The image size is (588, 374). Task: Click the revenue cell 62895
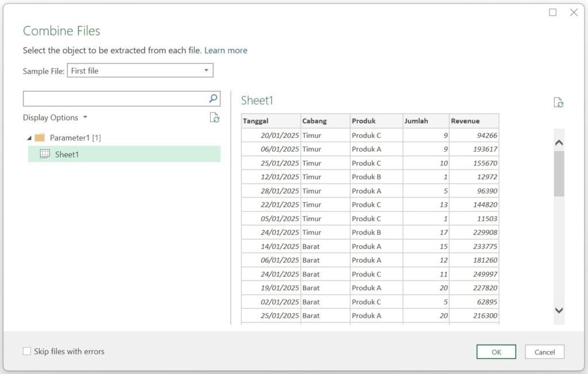[x=474, y=302]
